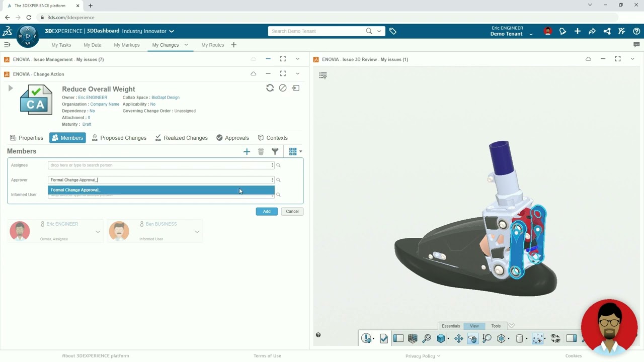Expand the Demo Tenant user dropdown
The width and height of the screenshot is (644, 362).
(x=531, y=34)
